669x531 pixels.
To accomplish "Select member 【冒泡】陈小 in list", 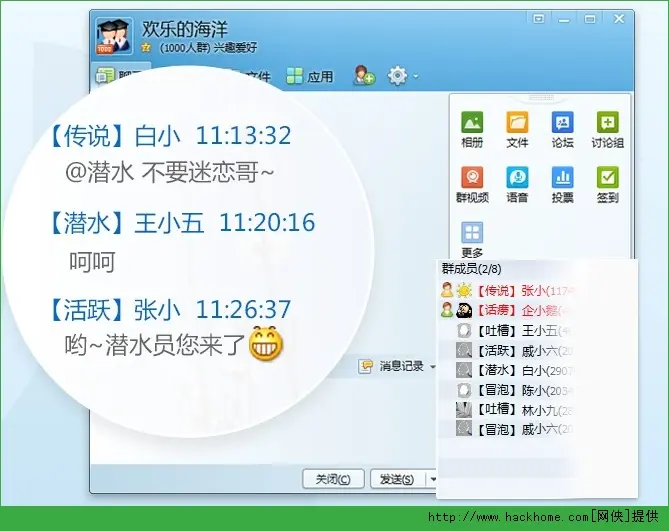I will click(x=508, y=390).
